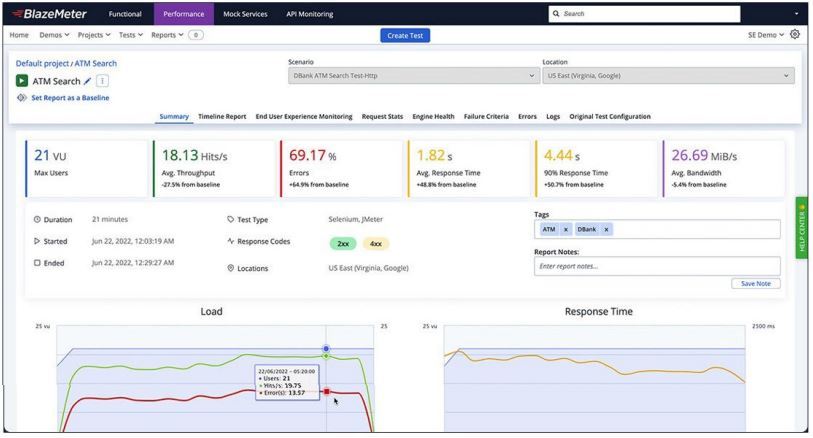Open the Scenario dropdown
Viewport: 813px width, 438px height.
pyautogui.click(x=413, y=76)
